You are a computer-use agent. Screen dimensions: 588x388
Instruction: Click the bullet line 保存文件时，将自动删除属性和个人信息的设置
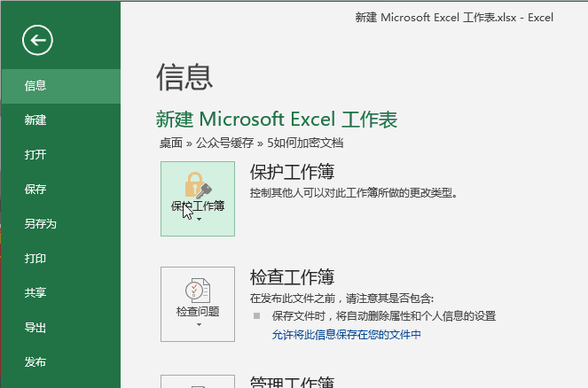point(384,316)
